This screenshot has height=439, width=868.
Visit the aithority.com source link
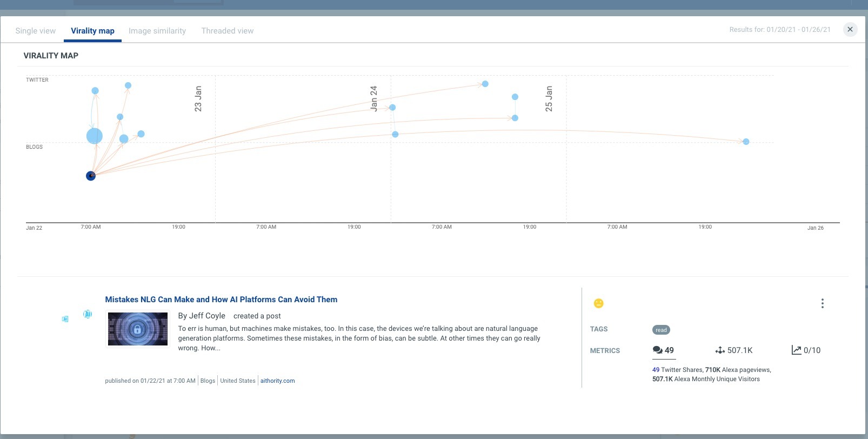[278, 381]
